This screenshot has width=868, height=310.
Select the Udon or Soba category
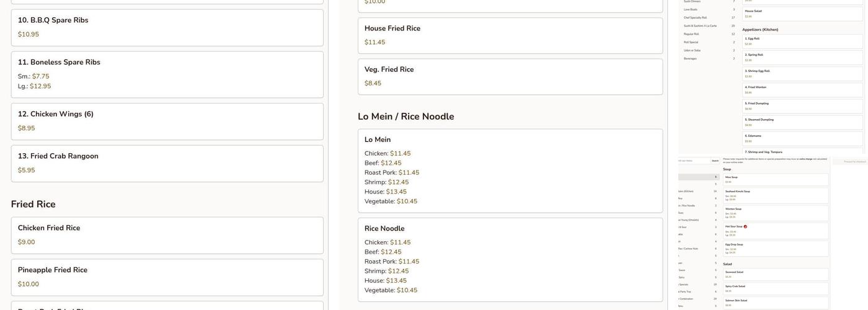coord(692,50)
